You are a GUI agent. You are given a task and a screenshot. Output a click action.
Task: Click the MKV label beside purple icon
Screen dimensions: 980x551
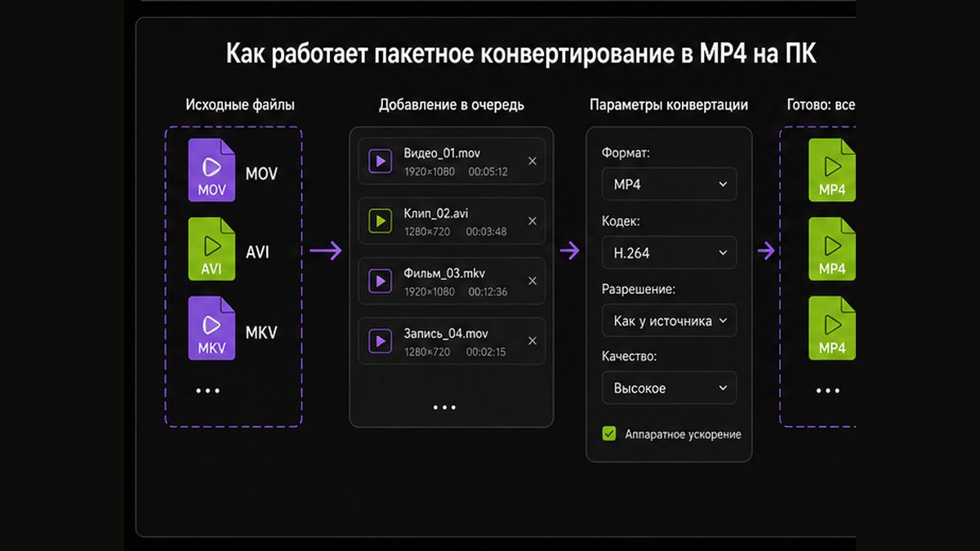(x=261, y=332)
